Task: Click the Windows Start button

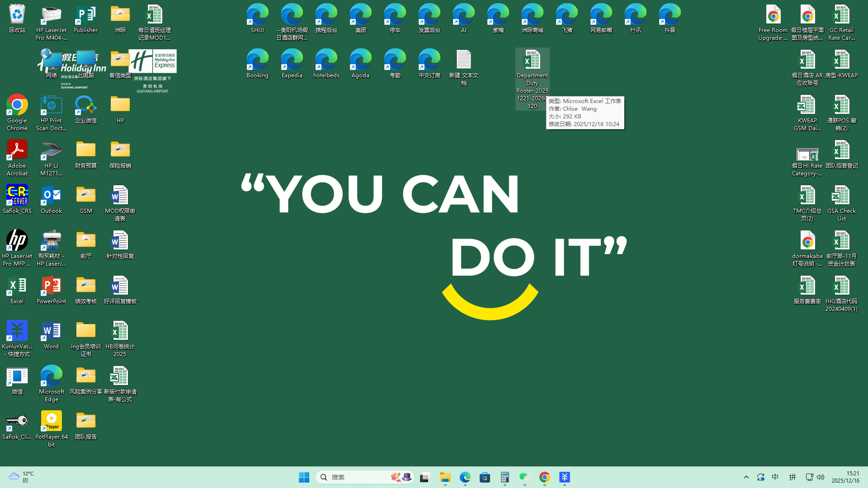Action: coord(304,477)
